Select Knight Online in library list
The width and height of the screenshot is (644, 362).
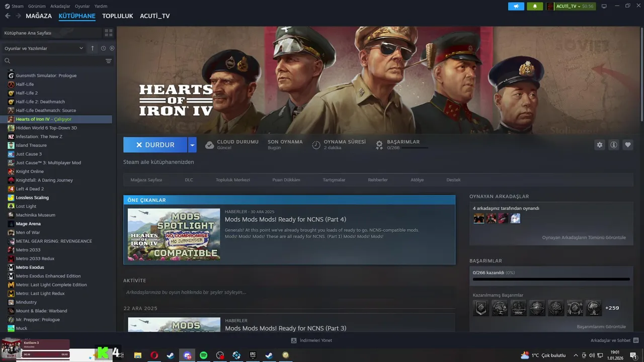29,171
